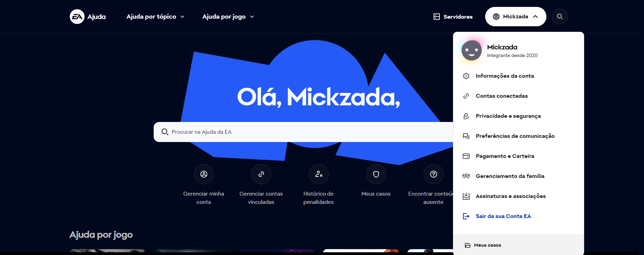Click the Gerenciar minha conta icon

pyautogui.click(x=204, y=174)
